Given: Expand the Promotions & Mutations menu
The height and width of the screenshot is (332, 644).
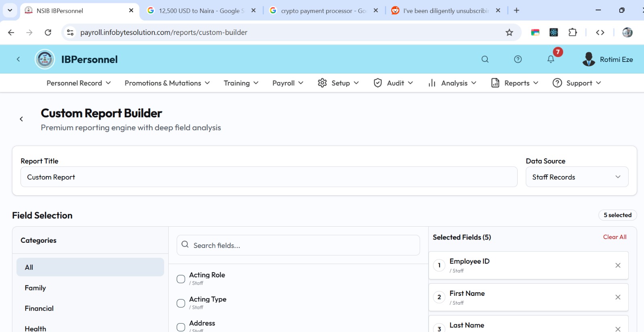Looking at the screenshot, I should click(x=167, y=83).
